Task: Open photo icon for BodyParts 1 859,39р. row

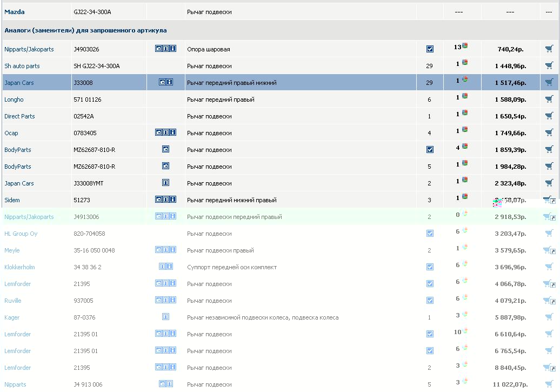Action: [x=166, y=149]
